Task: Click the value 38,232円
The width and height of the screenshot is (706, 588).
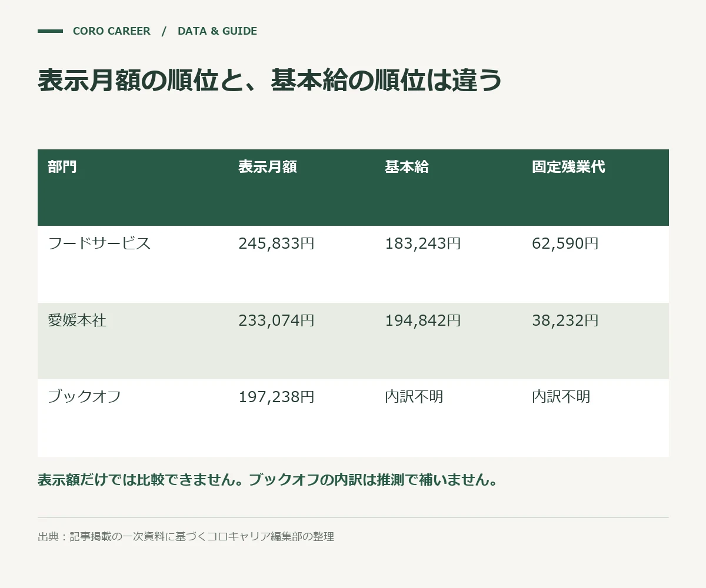Action: tap(565, 320)
